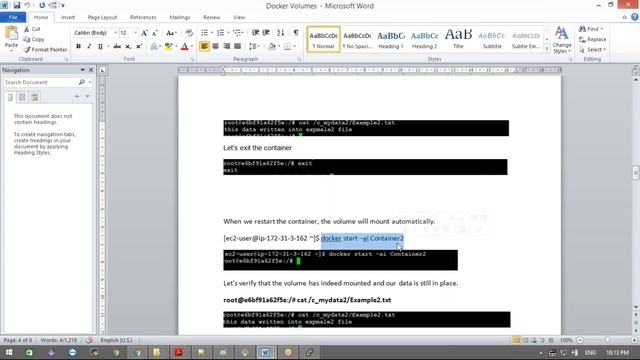Open the Font dialog launcher

coord(192,60)
